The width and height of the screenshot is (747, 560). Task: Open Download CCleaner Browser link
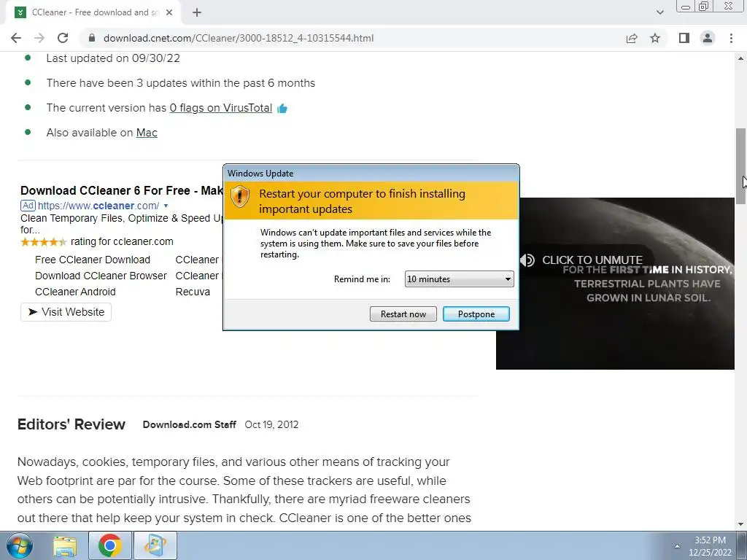[x=101, y=276]
